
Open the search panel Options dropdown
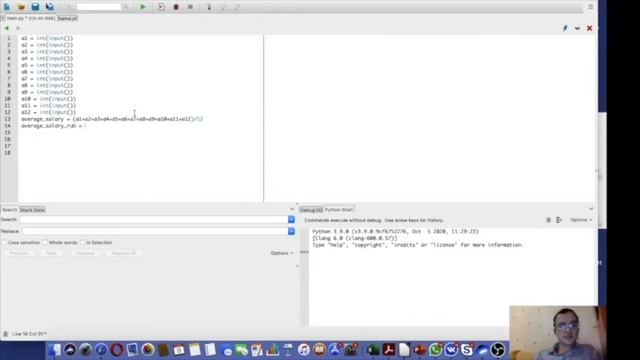pyautogui.click(x=282, y=253)
